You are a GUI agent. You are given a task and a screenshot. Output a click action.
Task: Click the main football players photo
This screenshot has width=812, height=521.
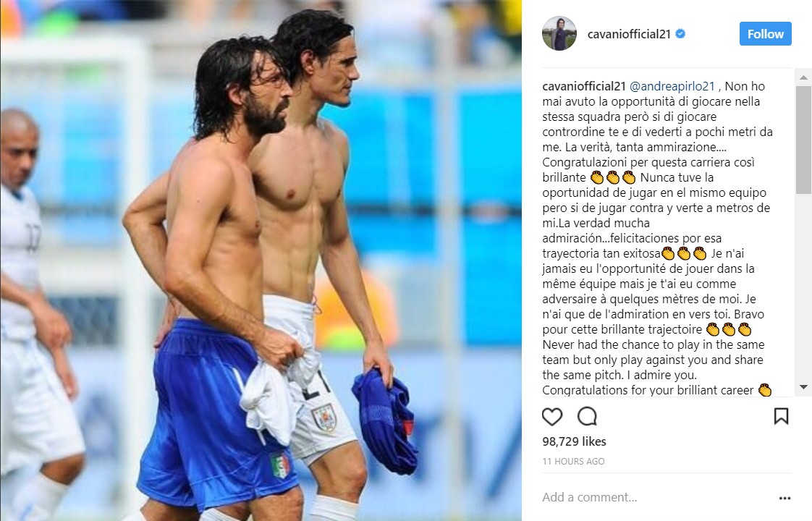(261, 260)
